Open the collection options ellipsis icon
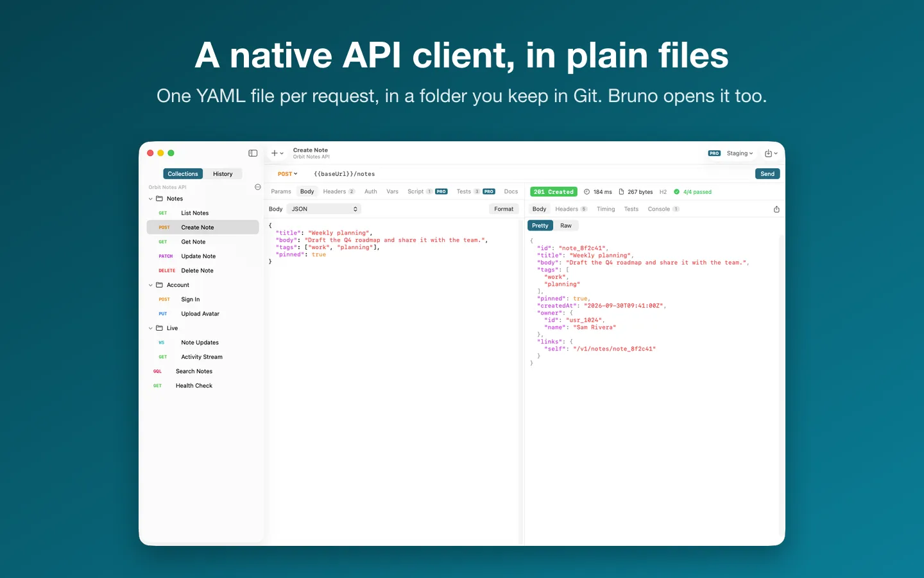 [x=258, y=187]
